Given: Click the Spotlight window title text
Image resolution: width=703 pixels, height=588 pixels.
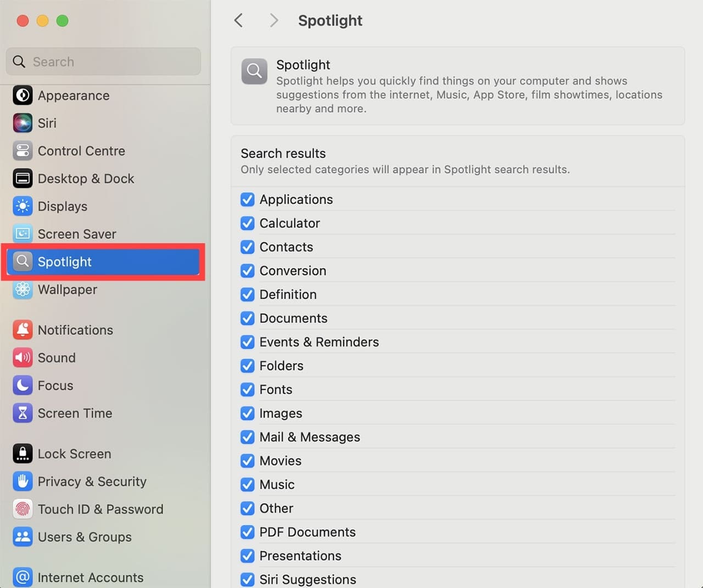Looking at the screenshot, I should [x=330, y=21].
